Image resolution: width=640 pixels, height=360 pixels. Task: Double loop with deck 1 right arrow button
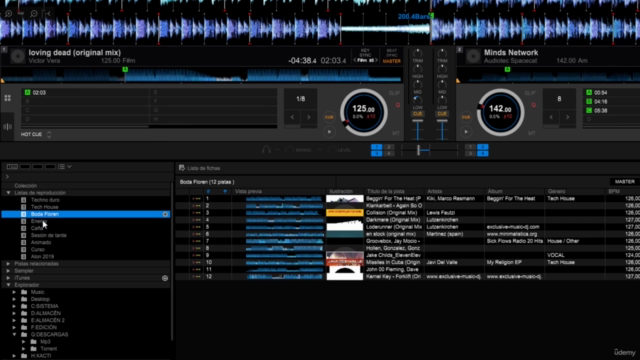309,118
